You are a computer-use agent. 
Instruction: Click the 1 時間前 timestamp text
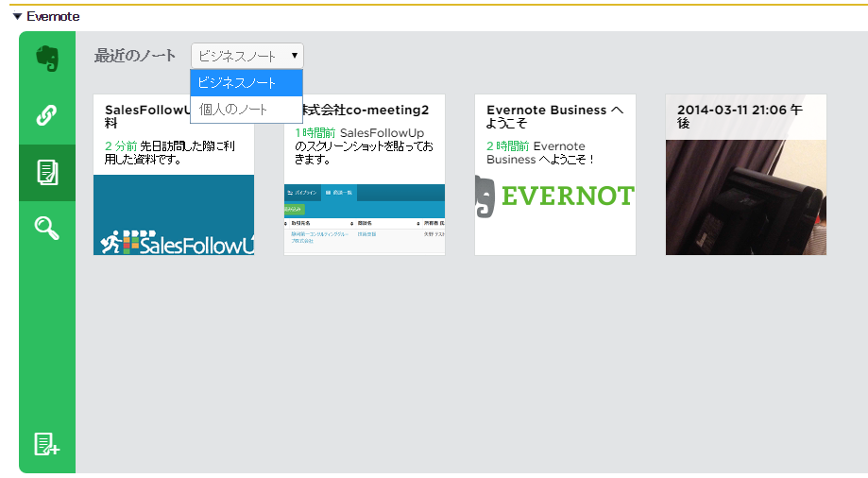pos(315,133)
